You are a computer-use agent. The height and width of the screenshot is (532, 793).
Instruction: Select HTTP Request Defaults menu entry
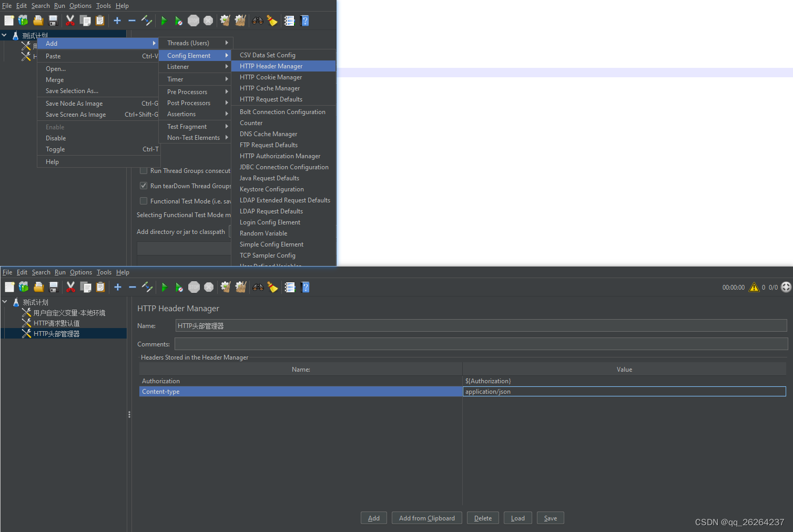click(283, 99)
